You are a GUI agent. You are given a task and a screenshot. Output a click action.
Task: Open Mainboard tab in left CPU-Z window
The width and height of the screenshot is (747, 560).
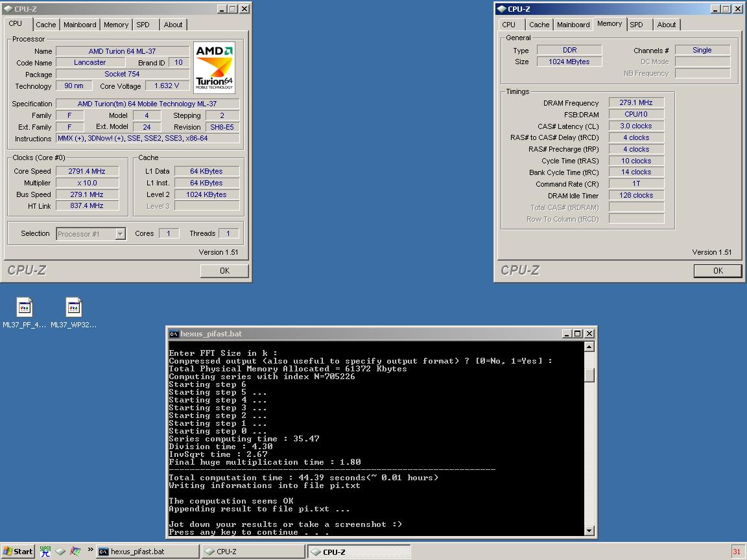(80, 25)
